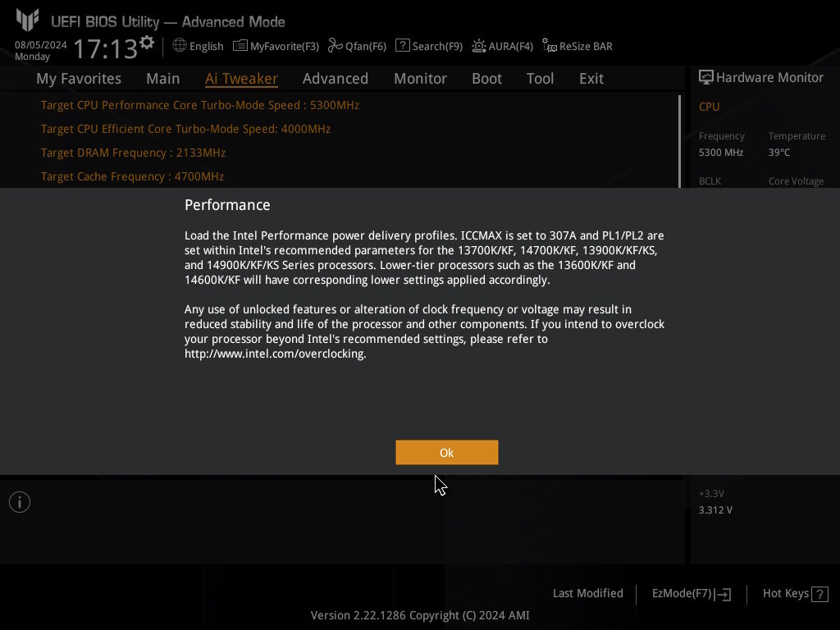
Task: Click the AURA lighting icon
Action: (479, 46)
